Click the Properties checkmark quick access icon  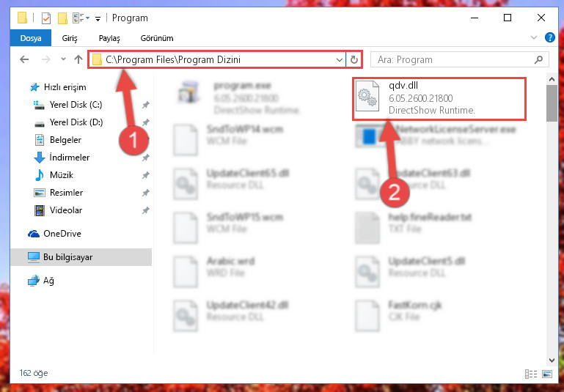coord(46,18)
